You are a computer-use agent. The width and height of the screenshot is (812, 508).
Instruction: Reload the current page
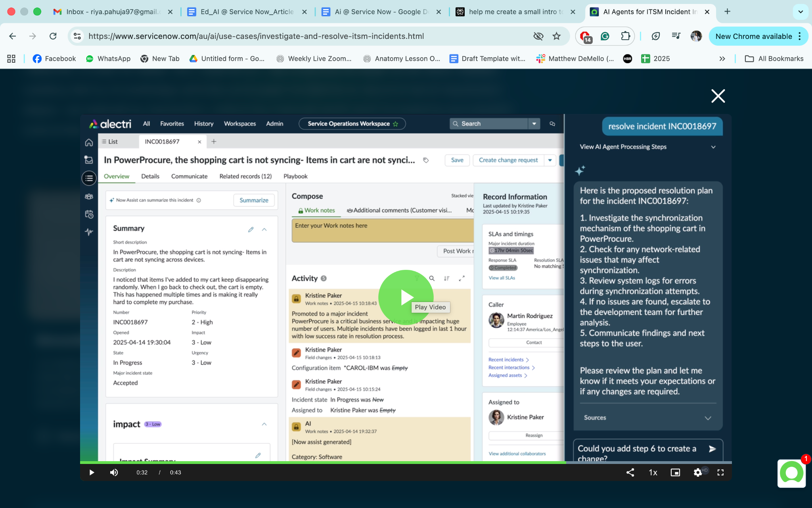[x=53, y=36]
